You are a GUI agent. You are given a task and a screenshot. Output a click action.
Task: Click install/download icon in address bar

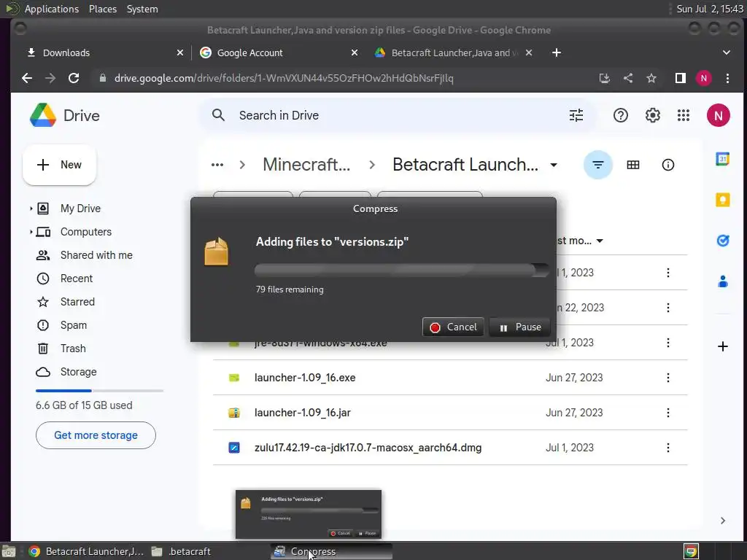coord(604,78)
